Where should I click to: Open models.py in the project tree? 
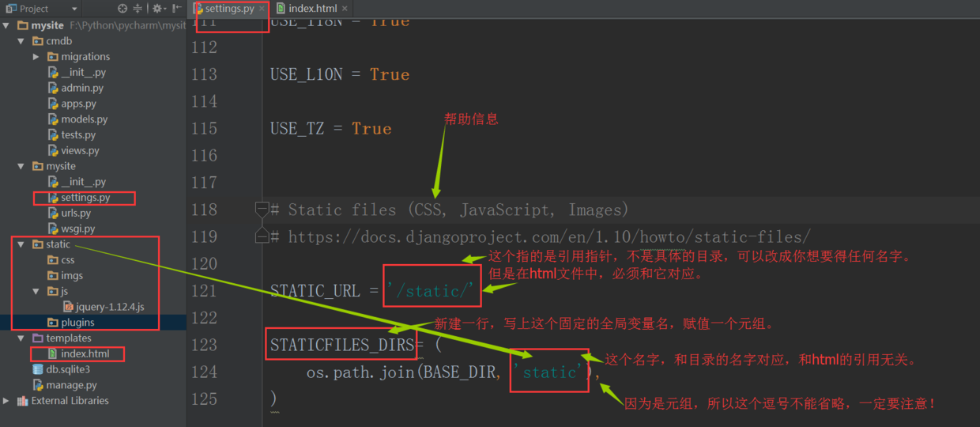[77, 119]
